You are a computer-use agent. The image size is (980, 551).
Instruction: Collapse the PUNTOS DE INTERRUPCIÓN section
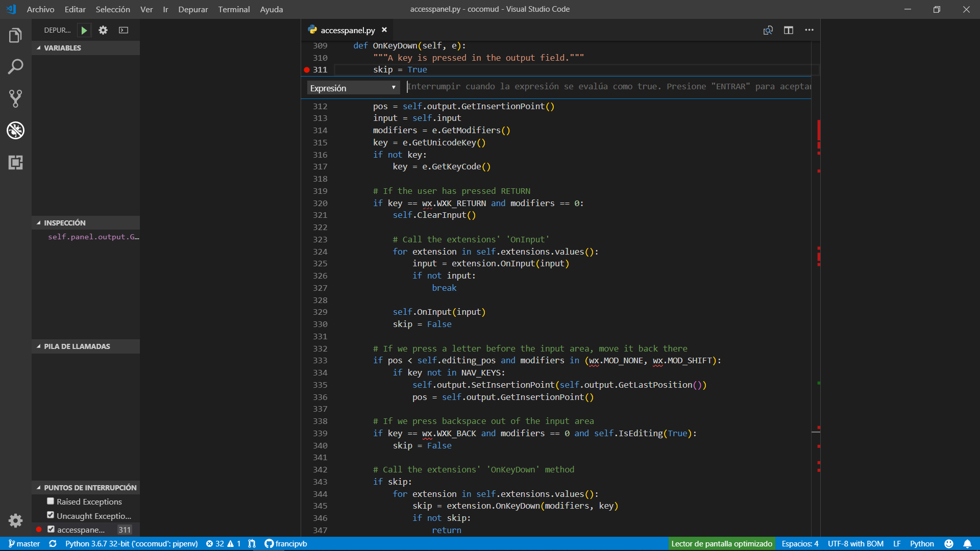[86, 488]
